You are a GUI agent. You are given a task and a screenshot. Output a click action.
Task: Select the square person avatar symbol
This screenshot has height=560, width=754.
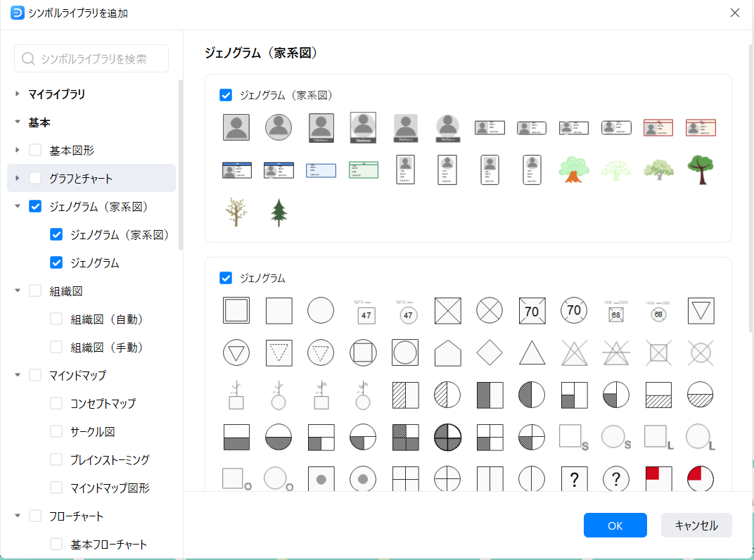[x=236, y=127]
